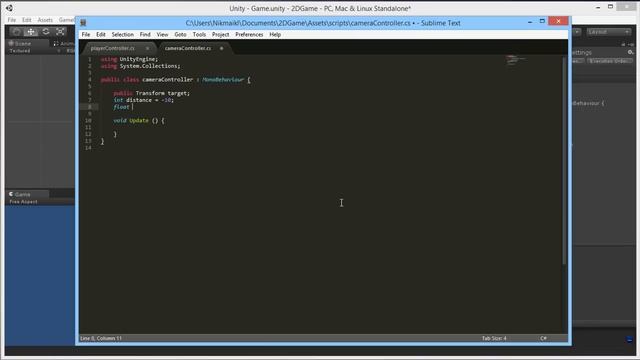Open the Textured draw mode dropdown
640x360 pixels.
click(34, 51)
